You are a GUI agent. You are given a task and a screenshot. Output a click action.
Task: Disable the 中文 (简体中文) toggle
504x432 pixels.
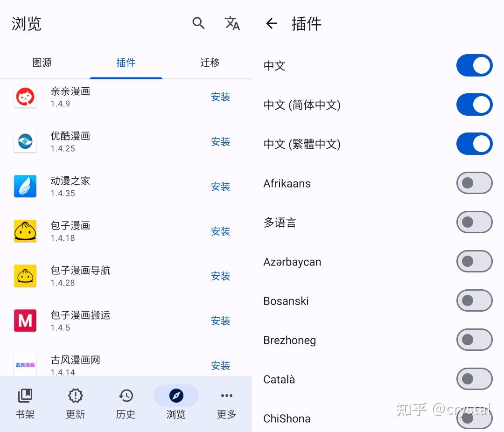(x=475, y=105)
